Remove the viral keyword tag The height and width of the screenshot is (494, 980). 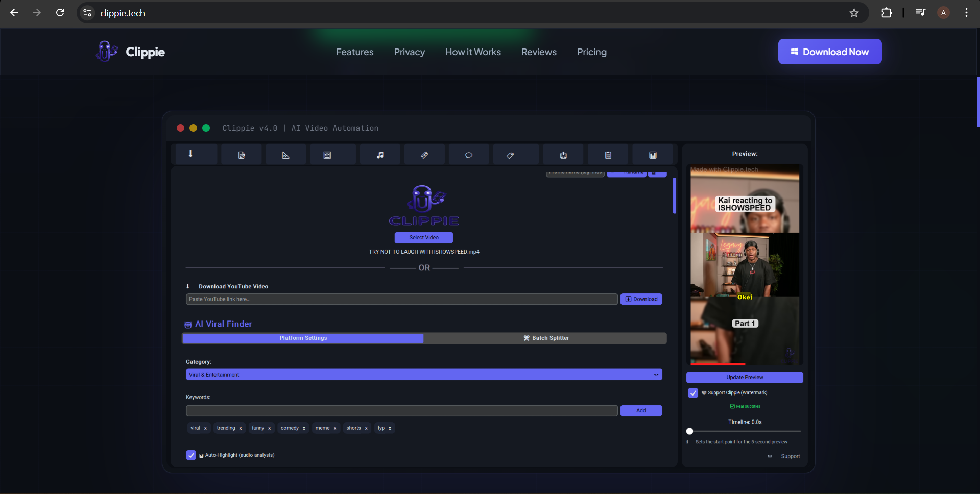tap(205, 428)
